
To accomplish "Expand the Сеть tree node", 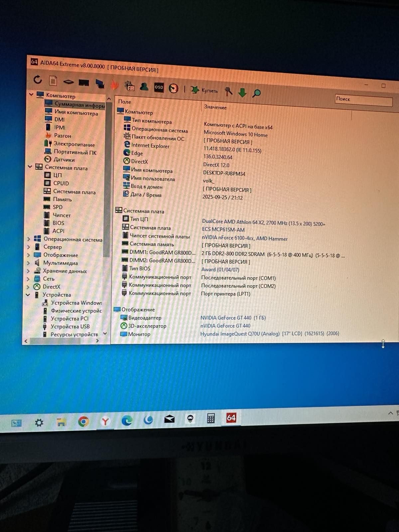I will tap(28, 279).
